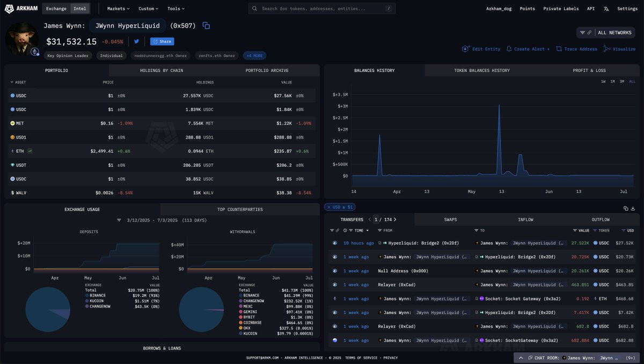Open Visualize graph icon

coord(607,49)
